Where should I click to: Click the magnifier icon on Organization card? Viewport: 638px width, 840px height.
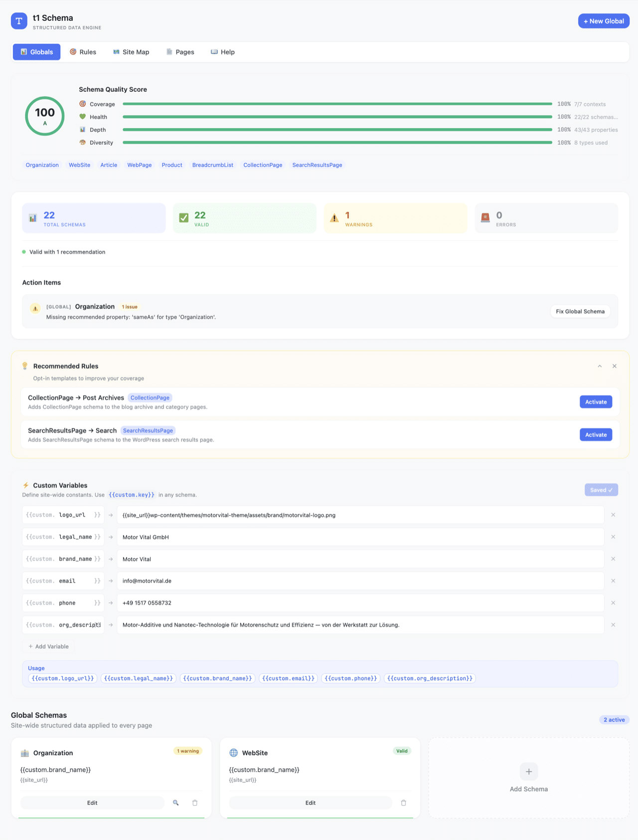(x=176, y=803)
